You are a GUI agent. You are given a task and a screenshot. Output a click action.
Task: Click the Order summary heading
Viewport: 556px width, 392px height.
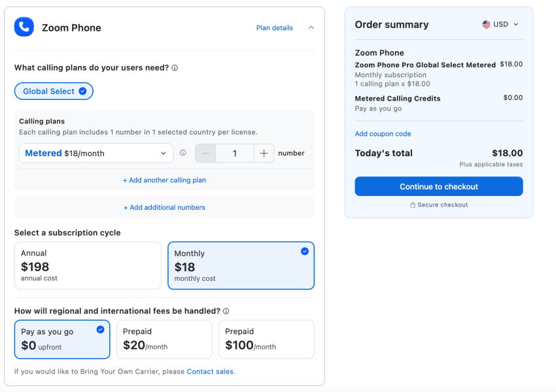pos(391,24)
